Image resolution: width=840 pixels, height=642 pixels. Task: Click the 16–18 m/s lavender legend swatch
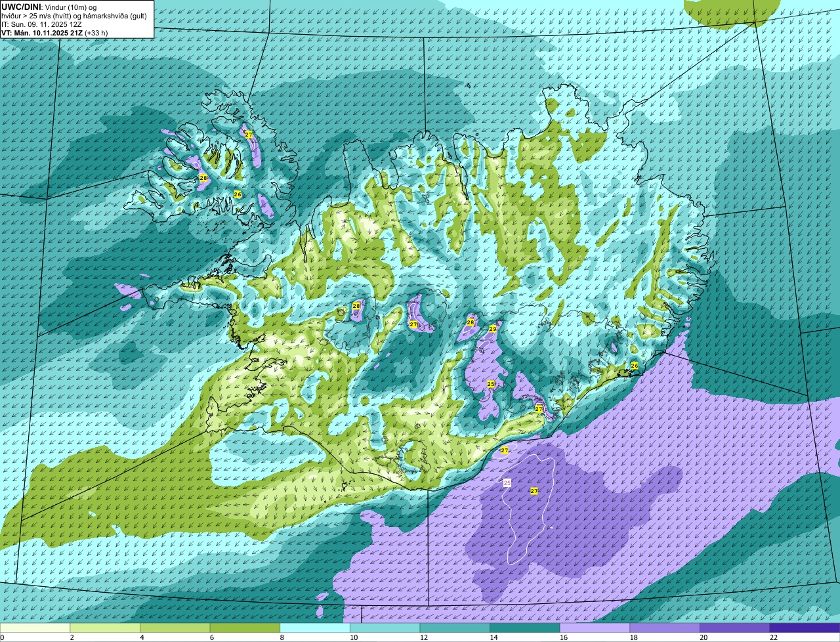[595, 628]
